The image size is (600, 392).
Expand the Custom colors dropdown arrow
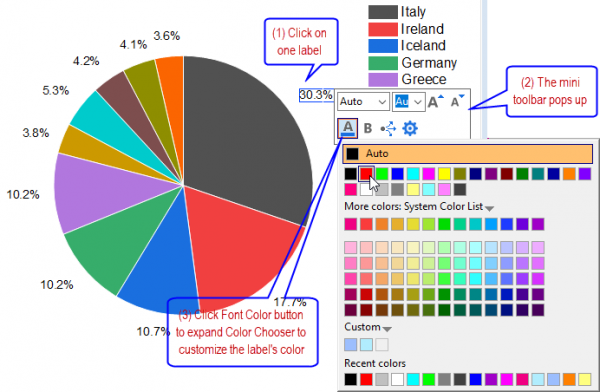click(387, 329)
